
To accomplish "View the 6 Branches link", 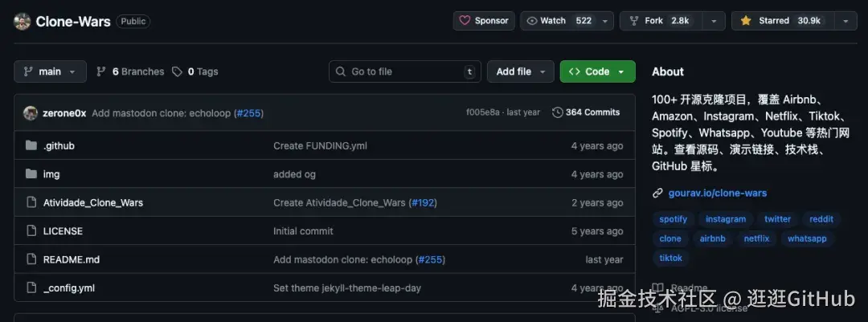I will (130, 71).
